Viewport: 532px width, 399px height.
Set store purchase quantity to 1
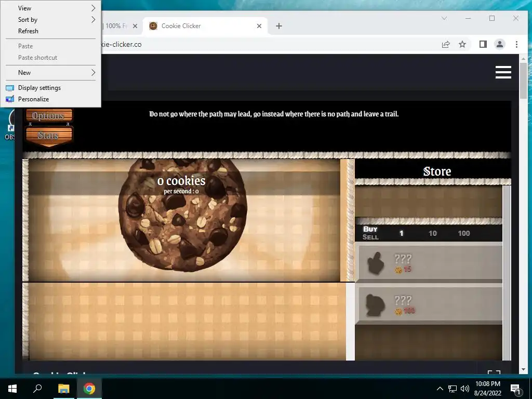click(402, 233)
